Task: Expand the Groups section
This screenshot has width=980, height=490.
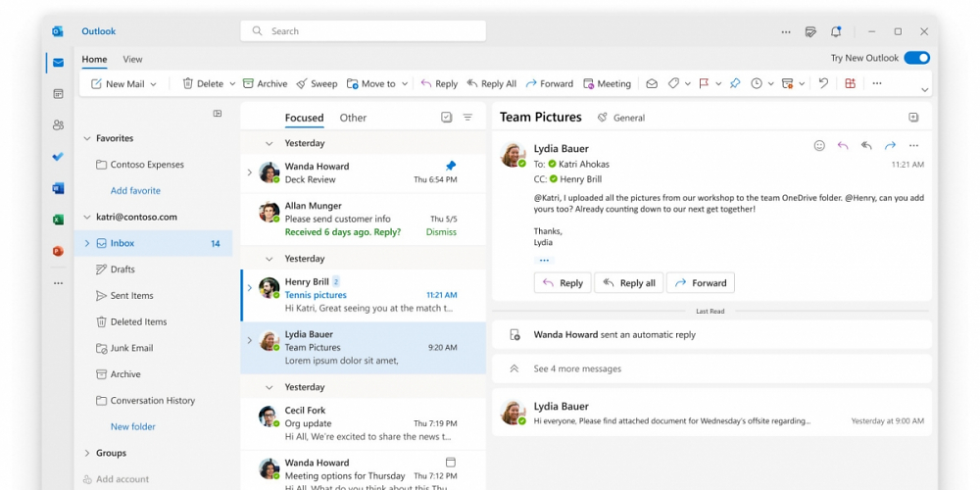Action: click(87, 453)
